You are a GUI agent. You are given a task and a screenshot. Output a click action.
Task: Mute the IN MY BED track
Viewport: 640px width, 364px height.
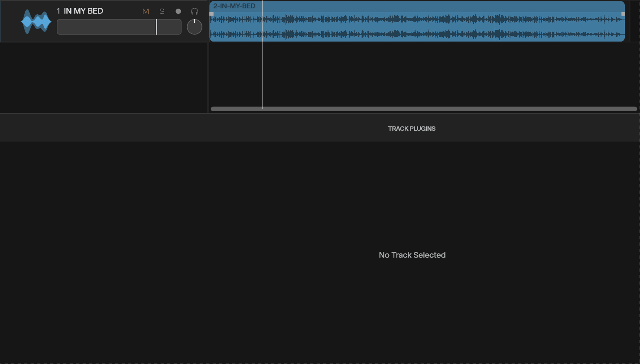coord(146,12)
